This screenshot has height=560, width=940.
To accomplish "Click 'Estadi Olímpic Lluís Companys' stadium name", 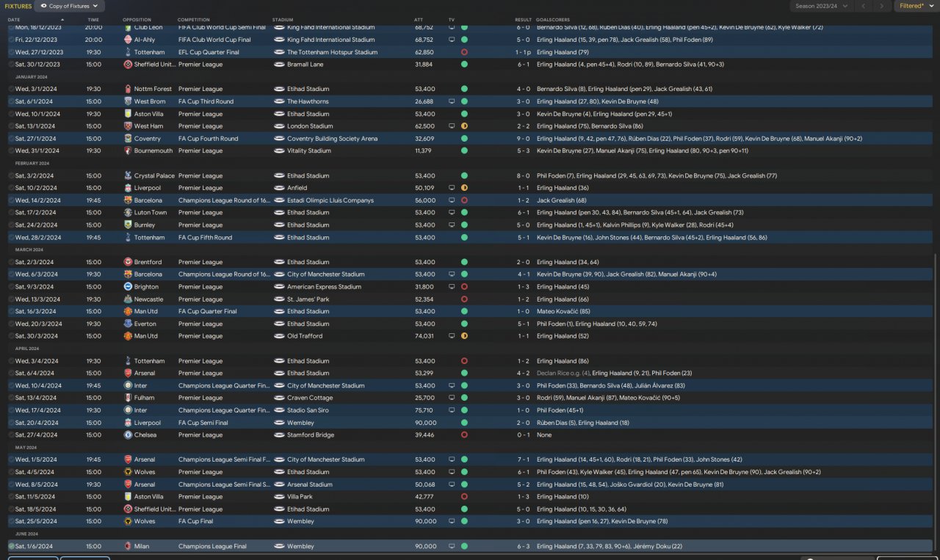I will click(330, 200).
